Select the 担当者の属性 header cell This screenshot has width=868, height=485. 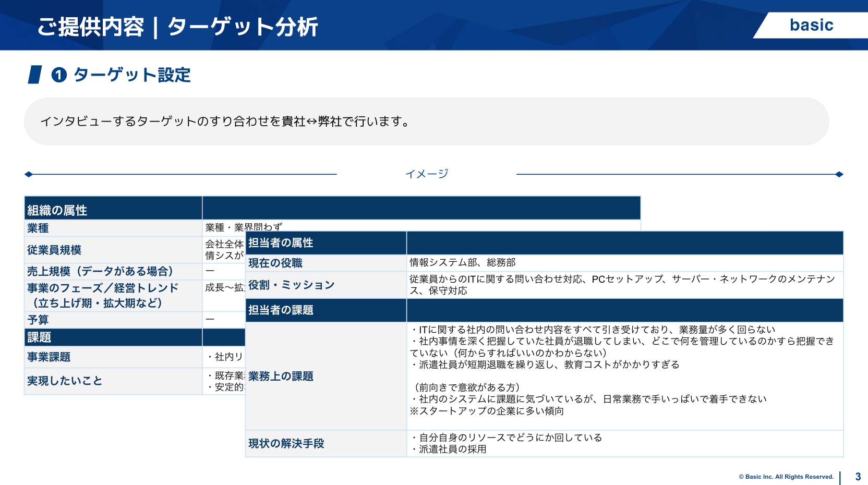click(x=281, y=243)
